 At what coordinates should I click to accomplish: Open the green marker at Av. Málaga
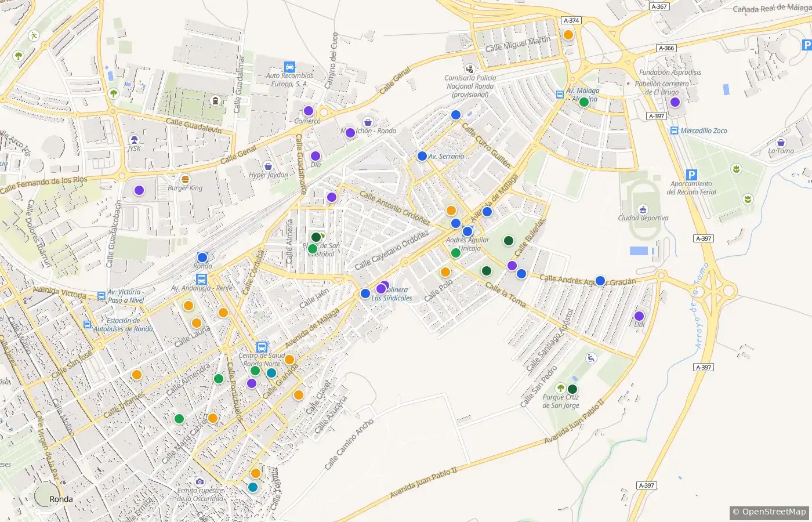(x=584, y=102)
